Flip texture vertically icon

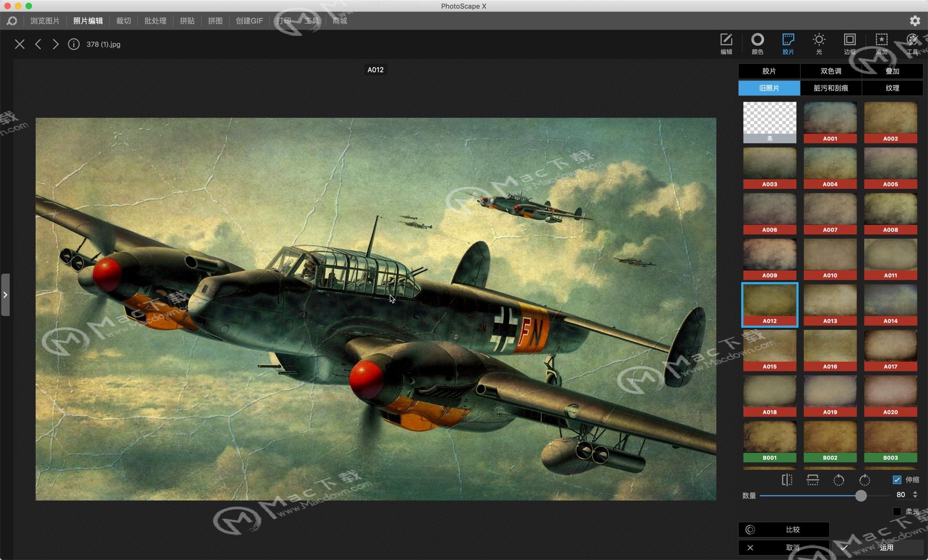point(812,480)
